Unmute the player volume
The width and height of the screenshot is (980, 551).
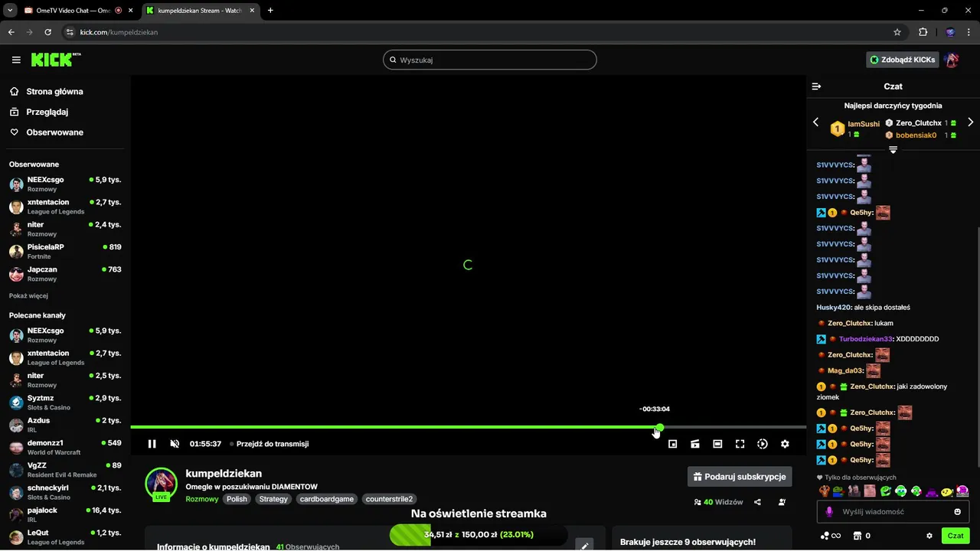coord(175,444)
